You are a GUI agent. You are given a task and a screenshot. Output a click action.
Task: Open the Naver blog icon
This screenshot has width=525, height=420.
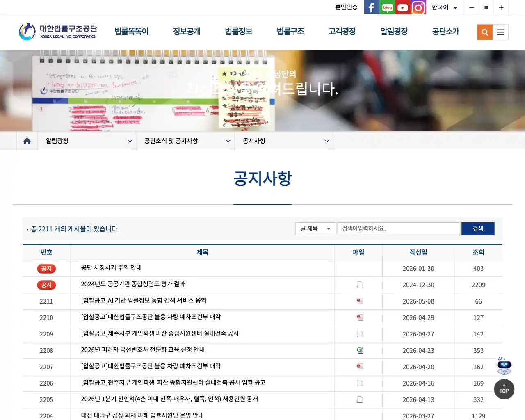(x=387, y=7)
